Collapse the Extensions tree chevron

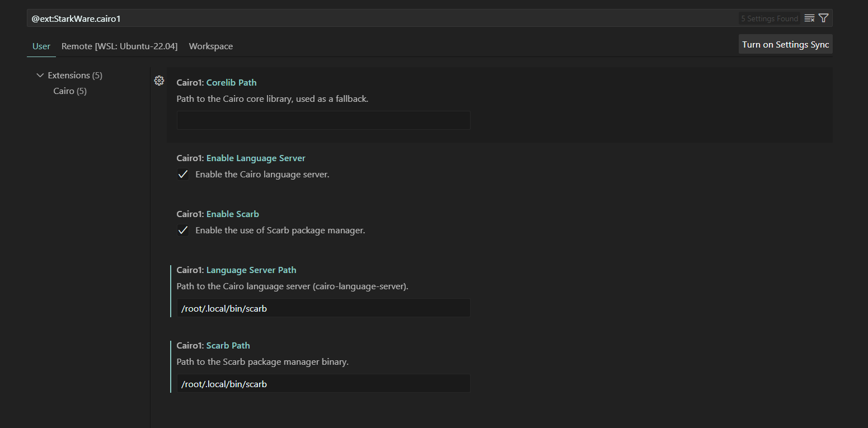pos(40,76)
